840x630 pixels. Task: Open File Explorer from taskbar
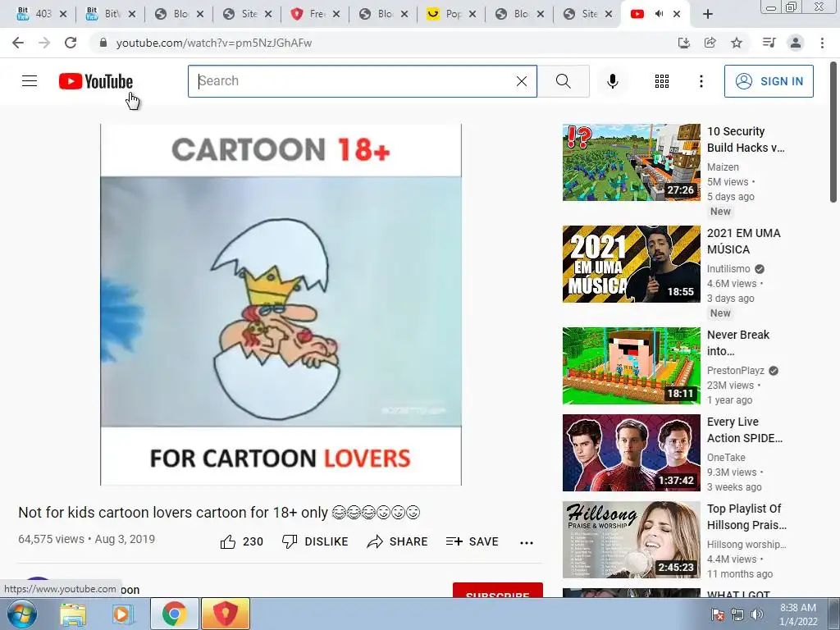[x=73, y=614]
